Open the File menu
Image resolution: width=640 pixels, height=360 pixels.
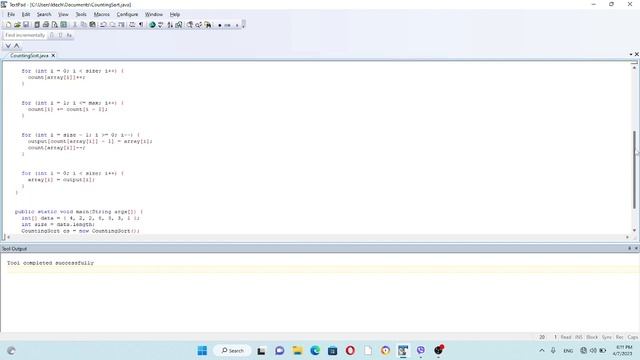pos(11,14)
